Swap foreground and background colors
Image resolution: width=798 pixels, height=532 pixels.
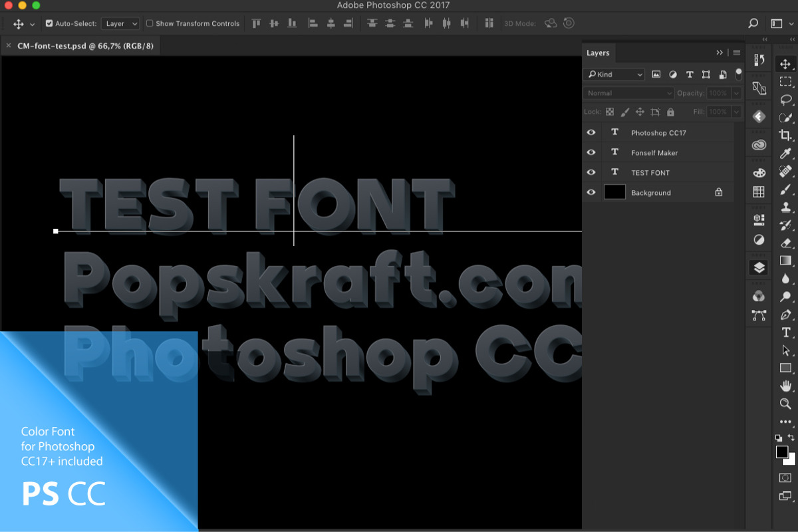click(791, 438)
